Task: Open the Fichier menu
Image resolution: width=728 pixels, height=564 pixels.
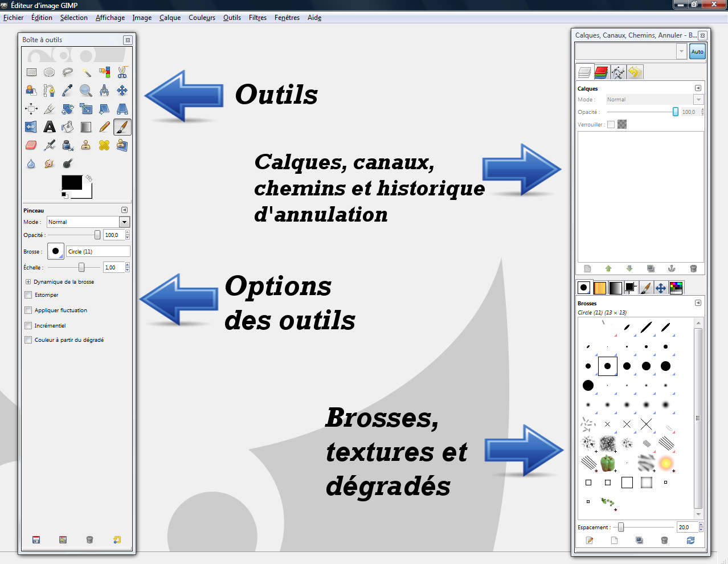Action: click(x=13, y=18)
